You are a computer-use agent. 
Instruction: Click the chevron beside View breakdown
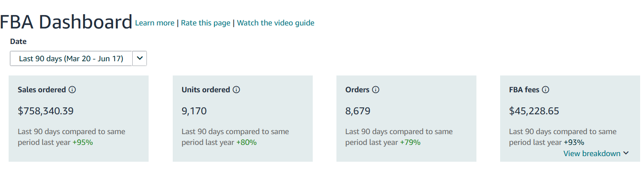(x=626, y=154)
